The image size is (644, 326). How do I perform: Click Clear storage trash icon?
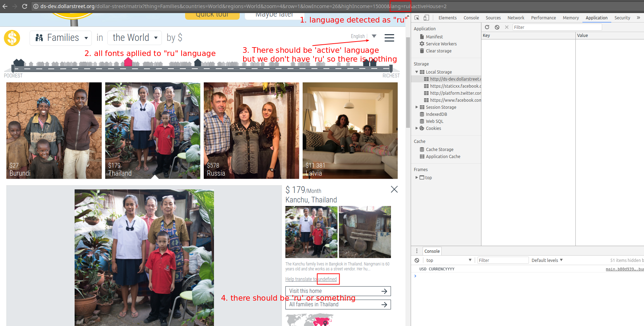click(422, 51)
